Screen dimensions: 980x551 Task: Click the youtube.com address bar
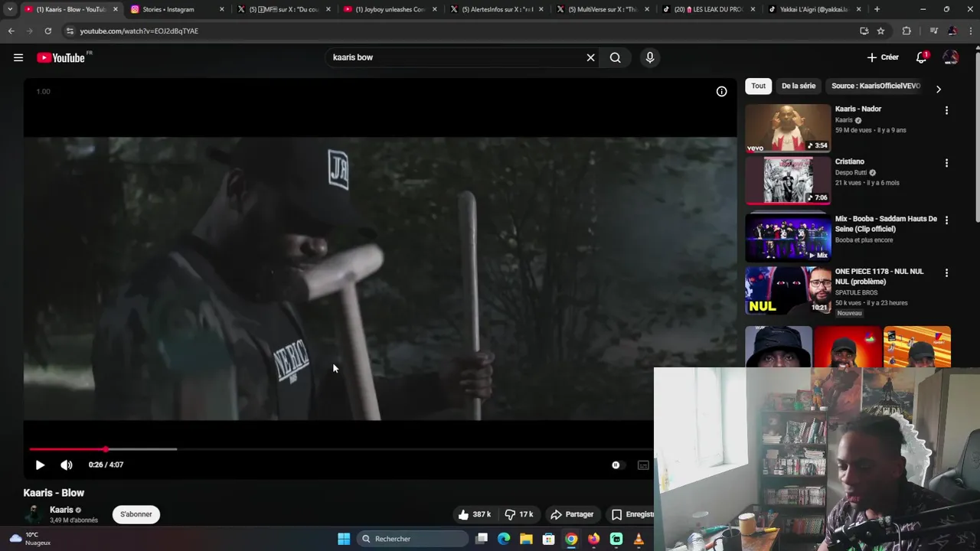click(459, 31)
